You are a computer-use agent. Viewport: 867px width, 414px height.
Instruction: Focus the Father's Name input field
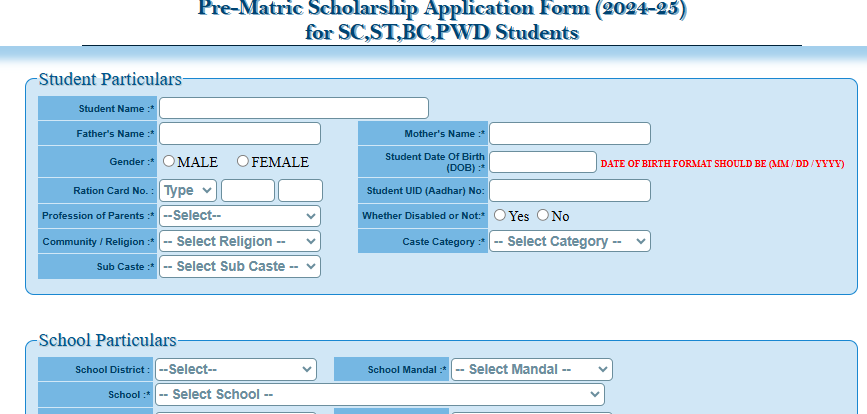pos(240,134)
